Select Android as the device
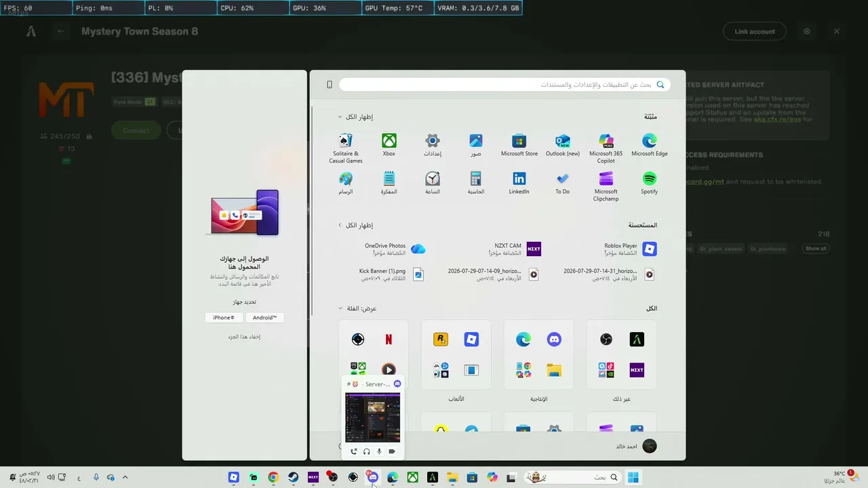Image resolution: width=868 pixels, height=488 pixels. pyautogui.click(x=264, y=317)
